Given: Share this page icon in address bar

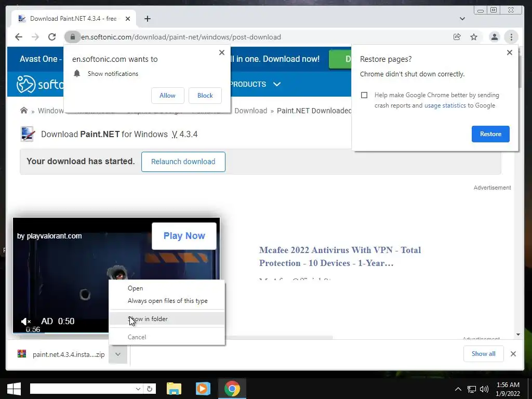Looking at the screenshot, I should (457, 37).
